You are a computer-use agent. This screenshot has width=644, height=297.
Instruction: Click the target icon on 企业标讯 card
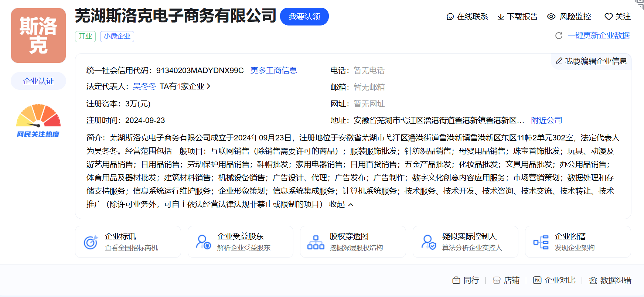(91, 242)
